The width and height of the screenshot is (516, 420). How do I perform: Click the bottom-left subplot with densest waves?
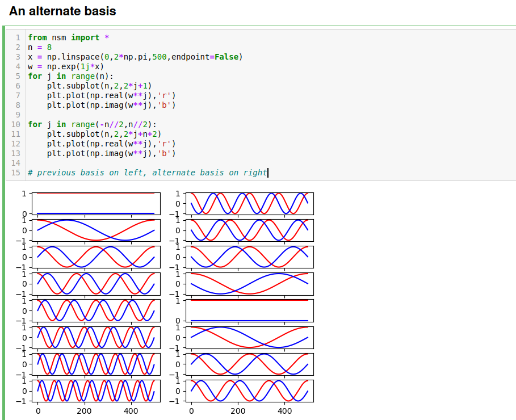(x=95, y=390)
